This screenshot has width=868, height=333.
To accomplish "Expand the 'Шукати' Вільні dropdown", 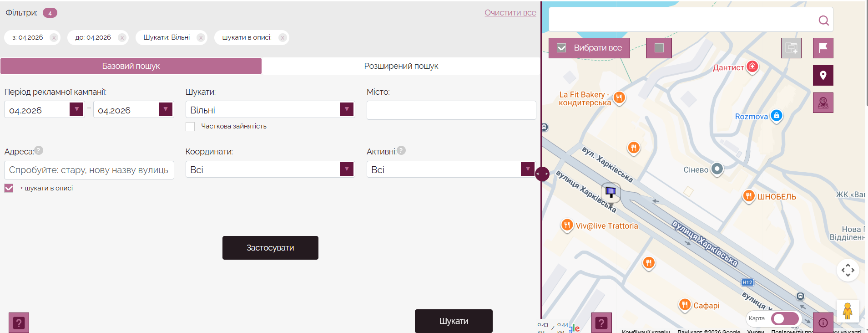I will pyautogui.click(x=347, y=109).
